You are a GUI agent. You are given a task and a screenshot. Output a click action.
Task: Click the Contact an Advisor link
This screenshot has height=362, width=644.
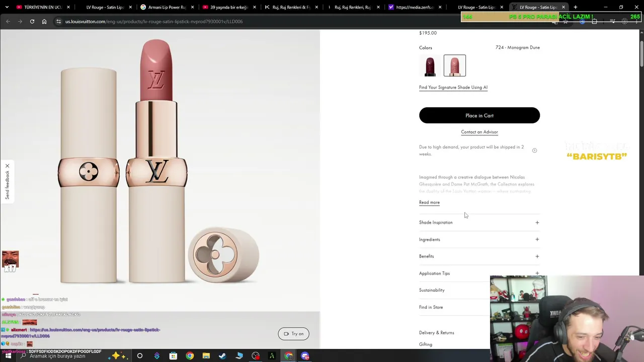coord(479,132)
